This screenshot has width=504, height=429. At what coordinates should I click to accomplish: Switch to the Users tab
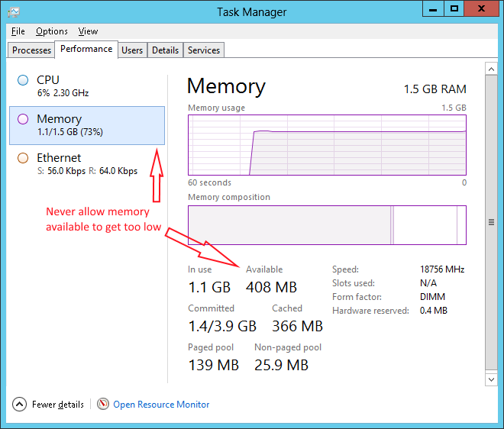pyautogui.click(x=132, y=50)
